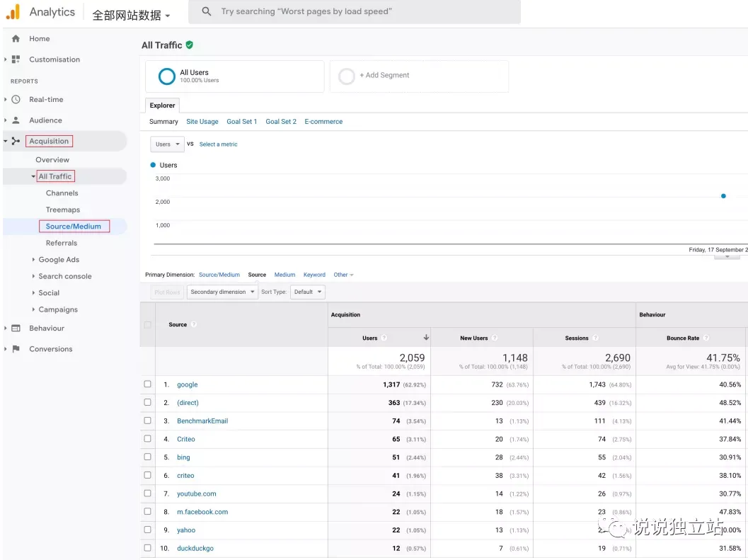Click the Conversions flag icon
The width and height of the screenshot is (748, 560).
coord(16,349)
